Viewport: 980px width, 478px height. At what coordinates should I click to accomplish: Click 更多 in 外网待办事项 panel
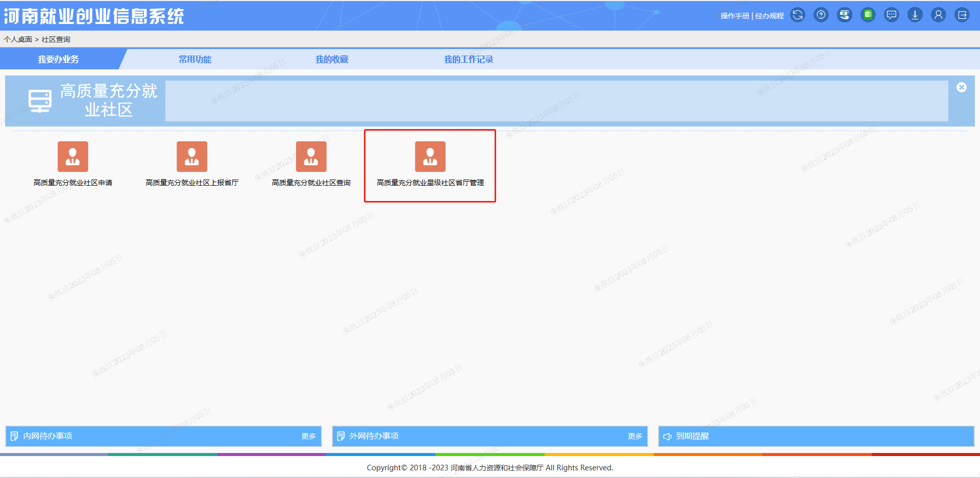tap(634, 436)
